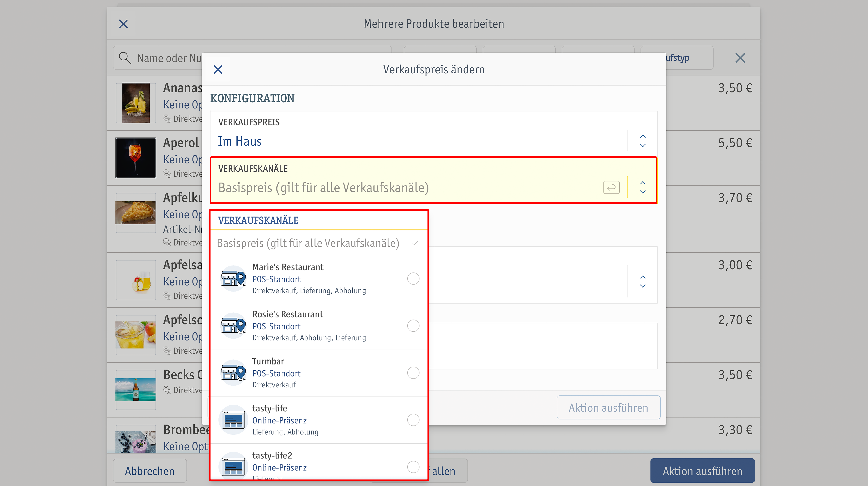Click the checkmark next to Basispreis option

click(x=415, y=243)
